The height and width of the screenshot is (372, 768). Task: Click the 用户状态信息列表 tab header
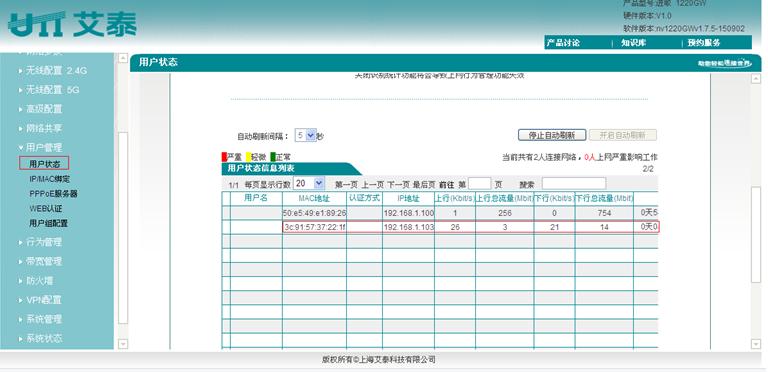291,169
